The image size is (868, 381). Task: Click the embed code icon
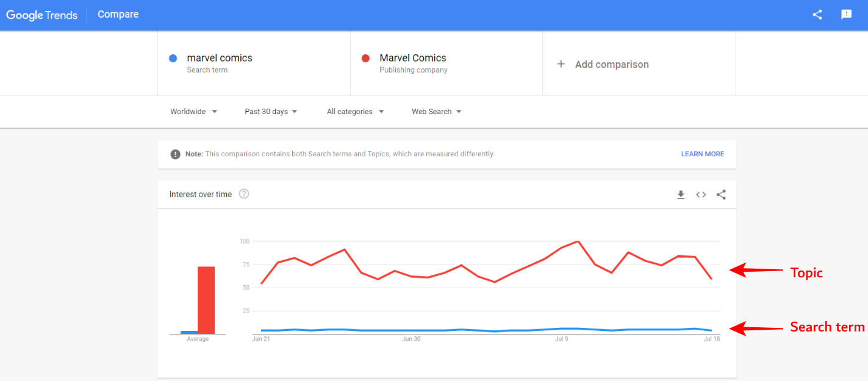click(701, 195)
